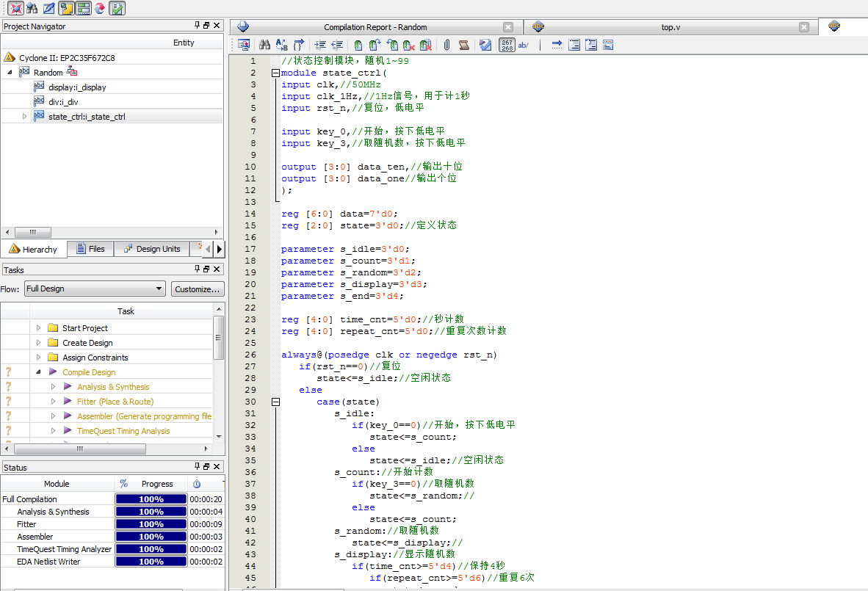Toggle line number display in editor
The width and height of the screenshot is (868, 591).
coord(507,45)
